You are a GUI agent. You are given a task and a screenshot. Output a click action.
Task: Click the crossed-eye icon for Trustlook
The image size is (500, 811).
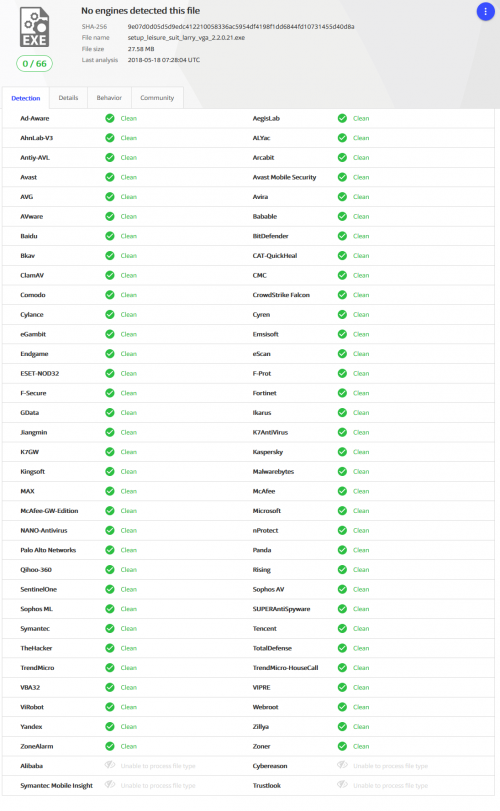[x=342, y=785]
